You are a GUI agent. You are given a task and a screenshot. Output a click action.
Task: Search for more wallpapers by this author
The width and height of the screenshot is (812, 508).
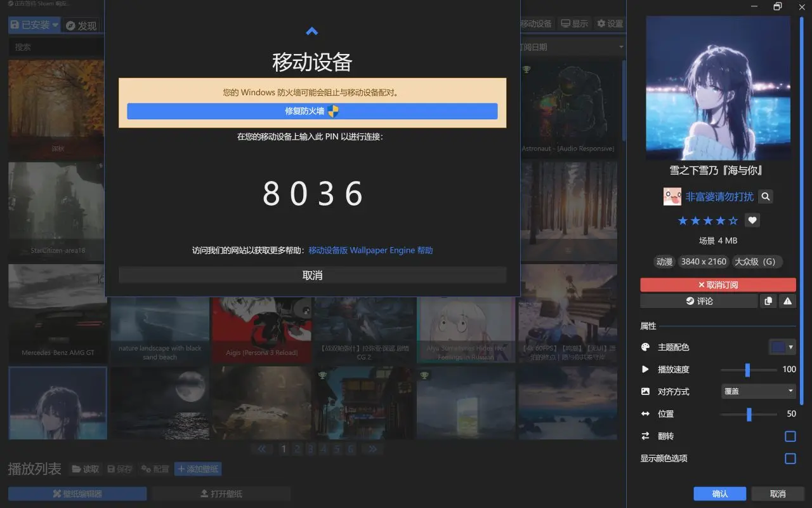[766, 197]
